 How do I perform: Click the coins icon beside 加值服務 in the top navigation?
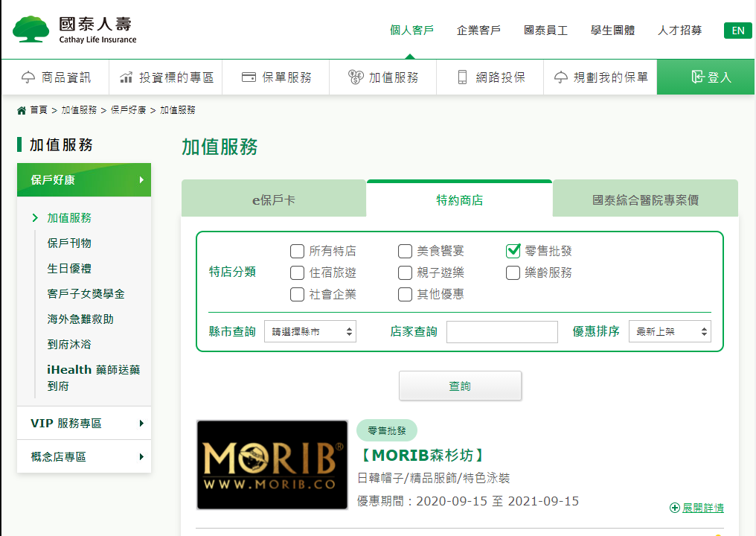pyautogui.click(x=356, y=77)
